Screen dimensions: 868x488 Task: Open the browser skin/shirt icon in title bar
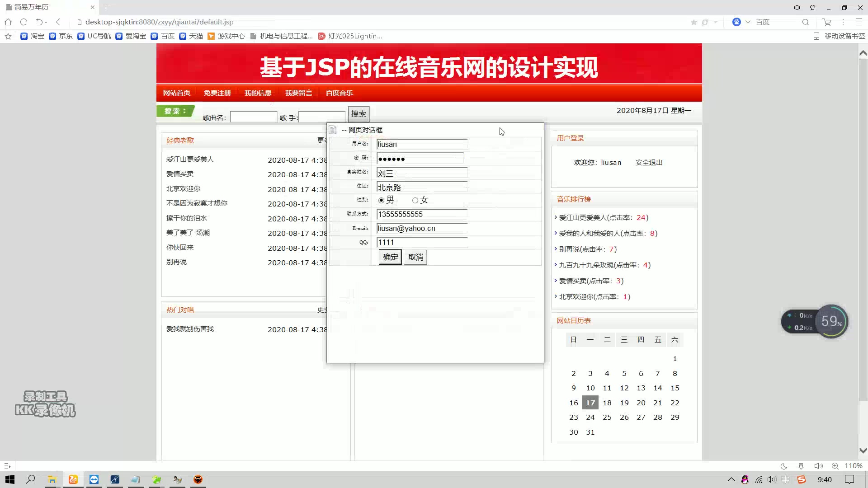tap(812, 8)
